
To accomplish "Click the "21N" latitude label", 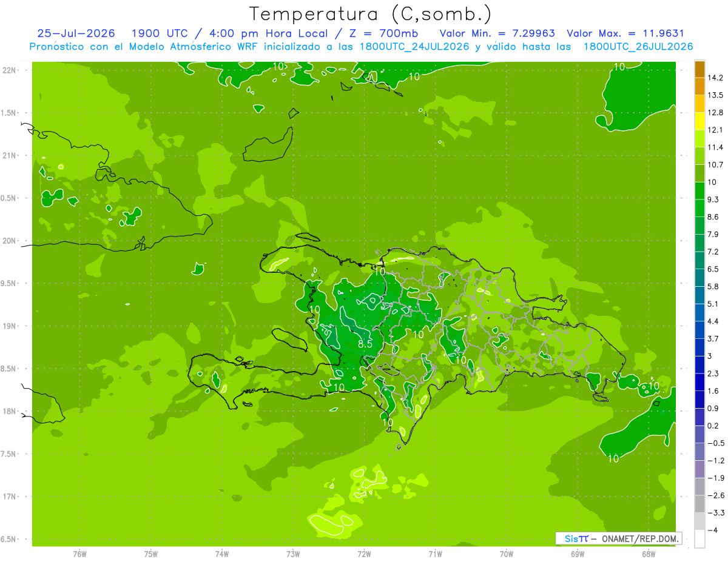I will point(9,155).
